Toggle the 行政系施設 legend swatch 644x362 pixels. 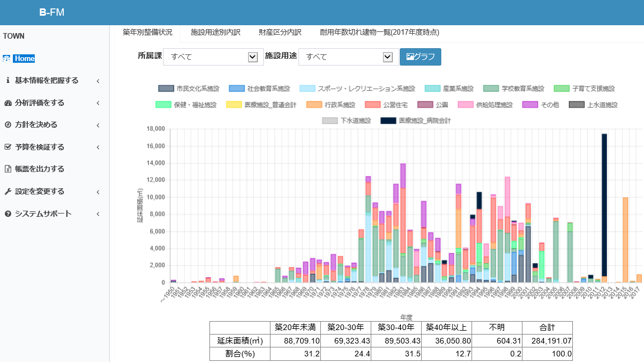tap(314, 105)
